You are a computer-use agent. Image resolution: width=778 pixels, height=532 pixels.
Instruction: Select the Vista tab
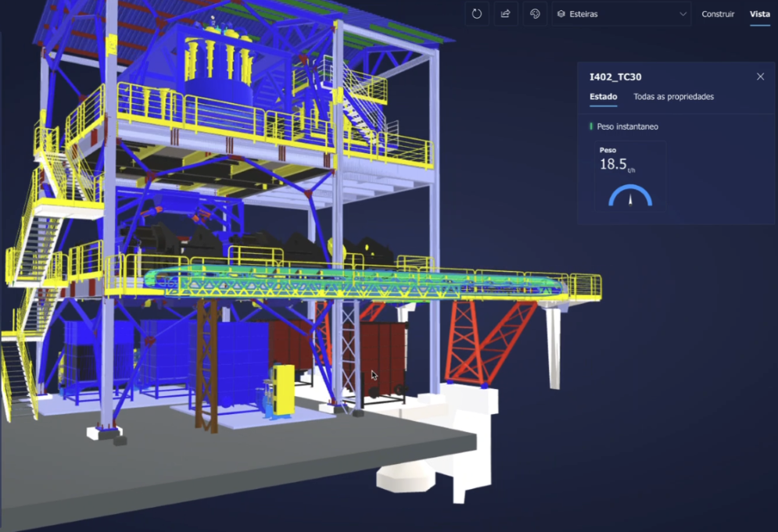pyautogui.click(x=759, y=14)
